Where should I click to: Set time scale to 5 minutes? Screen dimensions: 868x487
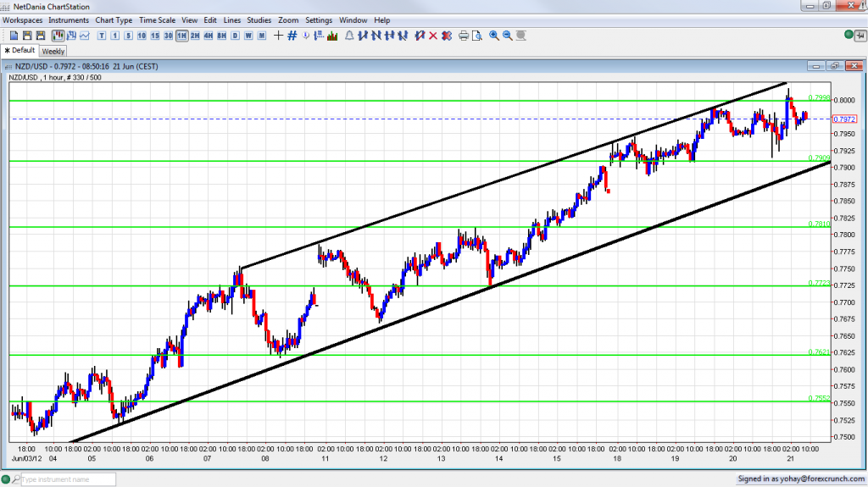pyautogui.click(x=128, y=36)
